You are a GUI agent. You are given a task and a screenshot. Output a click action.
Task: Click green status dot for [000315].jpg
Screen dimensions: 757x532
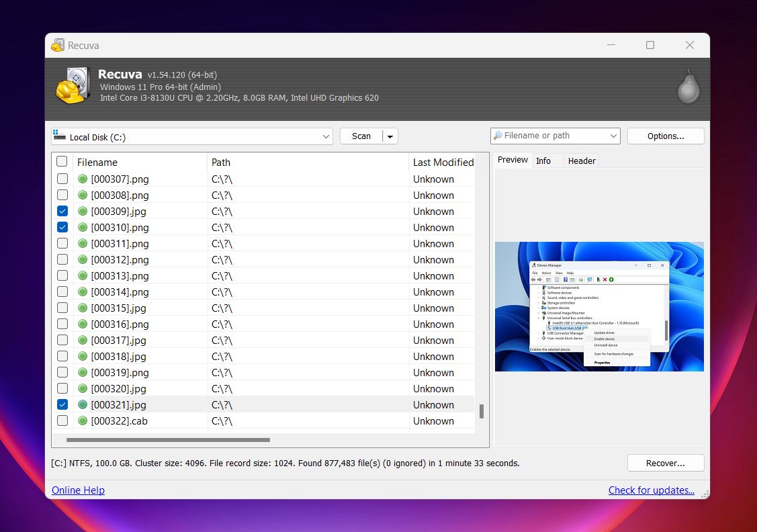(83, 308)
